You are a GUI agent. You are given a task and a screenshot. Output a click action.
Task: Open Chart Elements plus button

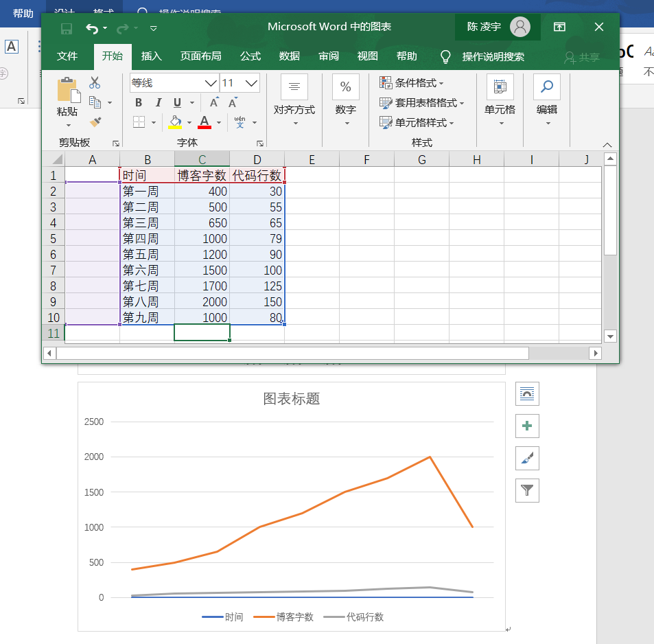point(527,426)
